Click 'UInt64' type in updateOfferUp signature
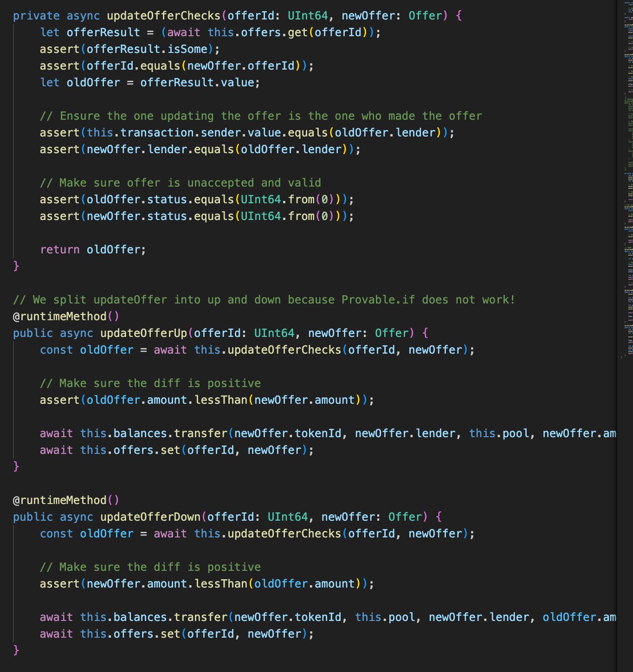Screen dimensions: 633x672 tap(274, 333)
